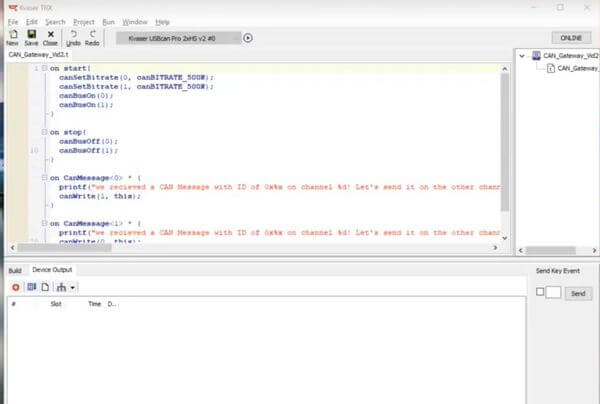The image size is (600, 404).
Task: Collapse the on start code block
Action: click(x=44, y=68)
